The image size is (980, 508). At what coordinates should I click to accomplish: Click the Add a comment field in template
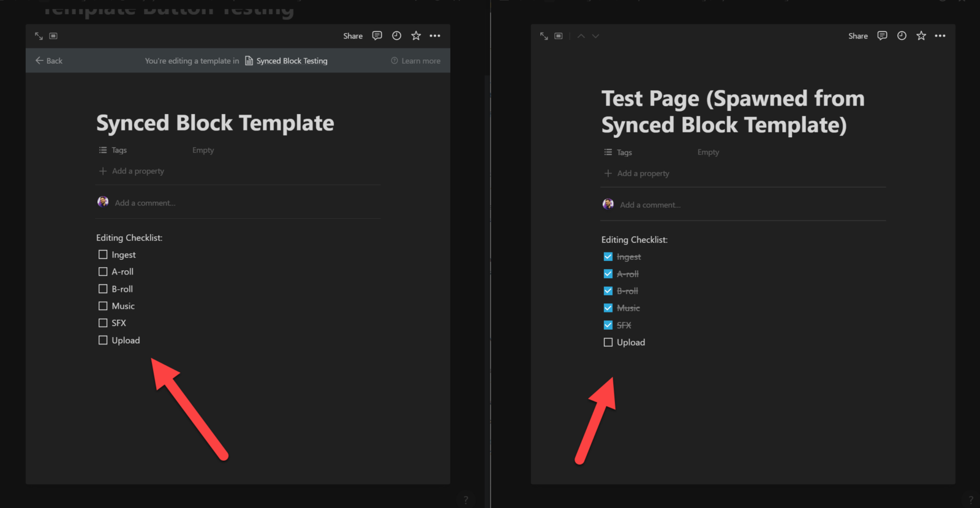(145, 203)
